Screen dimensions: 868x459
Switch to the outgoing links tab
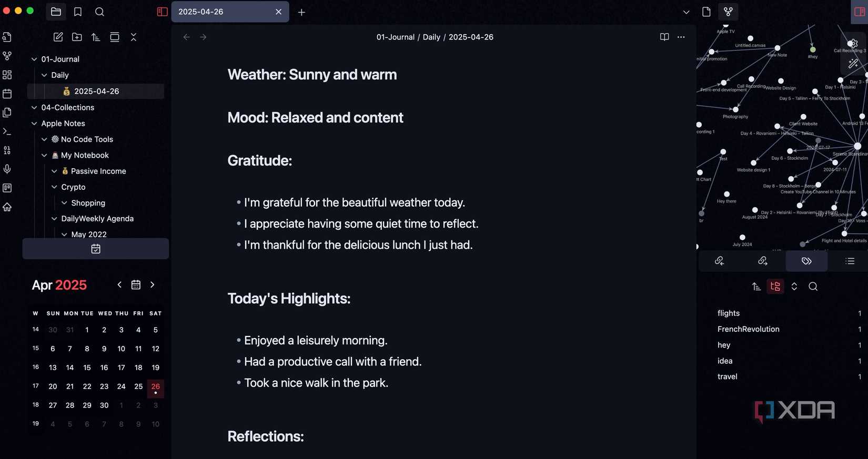coord(763,261)
